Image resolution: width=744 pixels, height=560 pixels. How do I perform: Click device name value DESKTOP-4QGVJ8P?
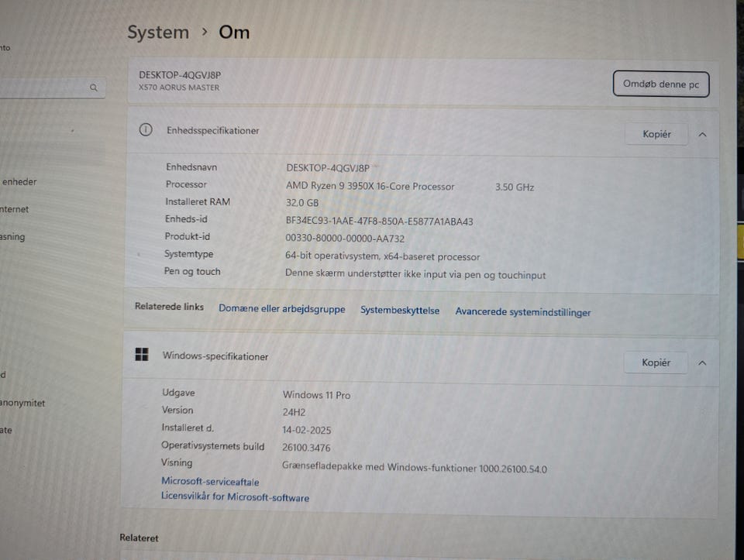328,168
